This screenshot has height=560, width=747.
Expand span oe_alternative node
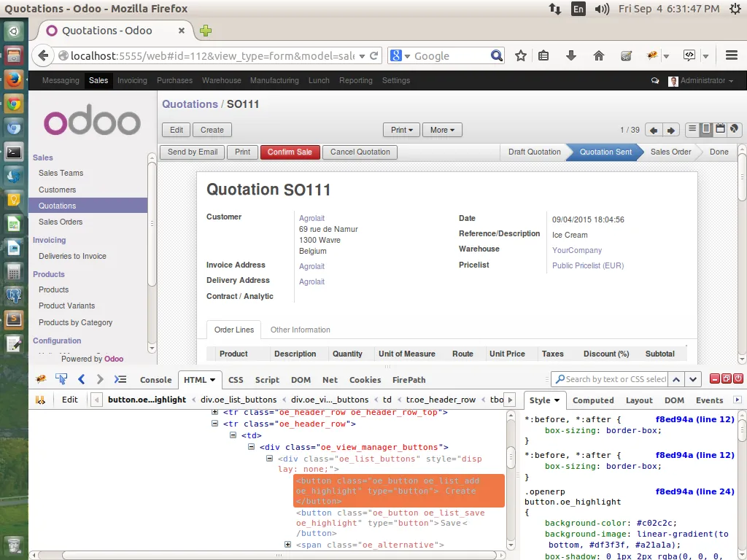[x=287, y=544]
